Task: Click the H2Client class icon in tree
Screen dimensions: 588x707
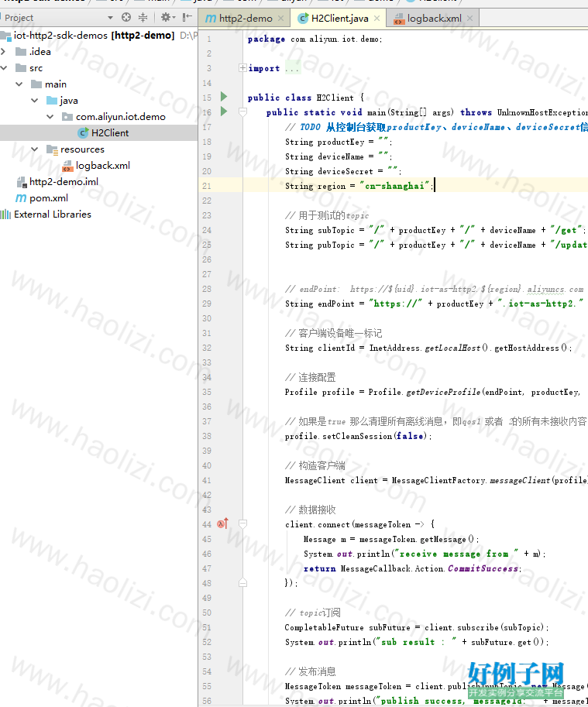Action: [x=83, y=133]
